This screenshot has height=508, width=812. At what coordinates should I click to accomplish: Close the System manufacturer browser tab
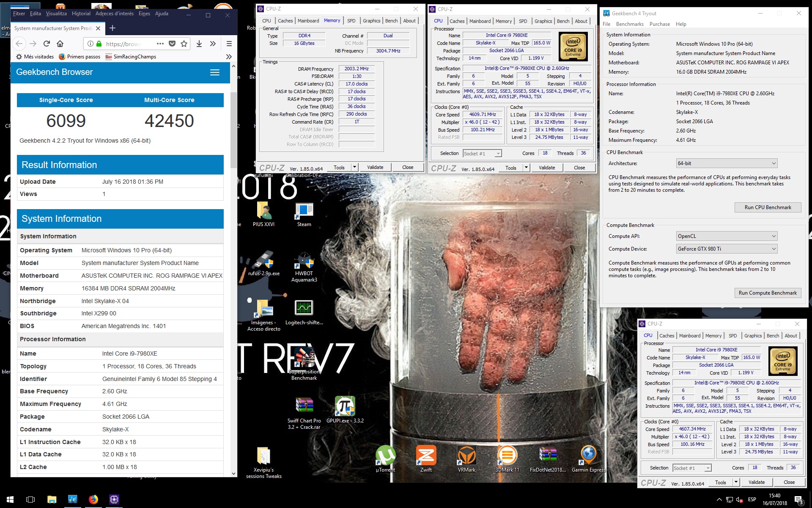pyautogui.click(x=98, y=28)
